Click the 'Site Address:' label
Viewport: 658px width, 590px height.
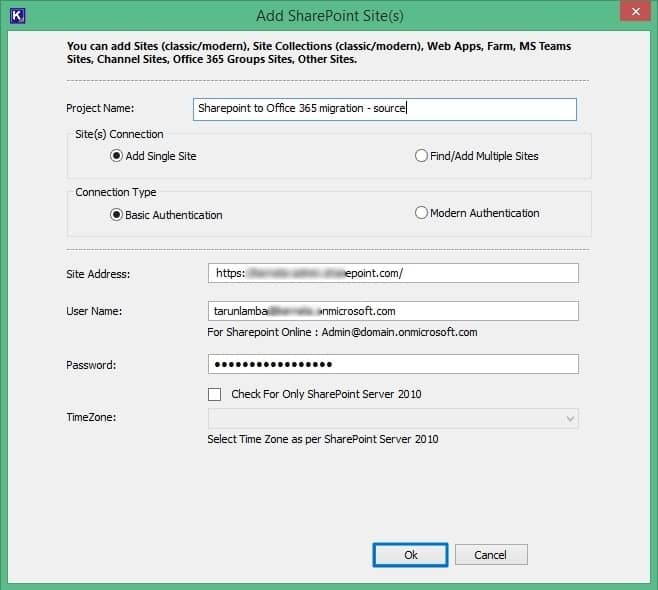click(x=98, y=274)
